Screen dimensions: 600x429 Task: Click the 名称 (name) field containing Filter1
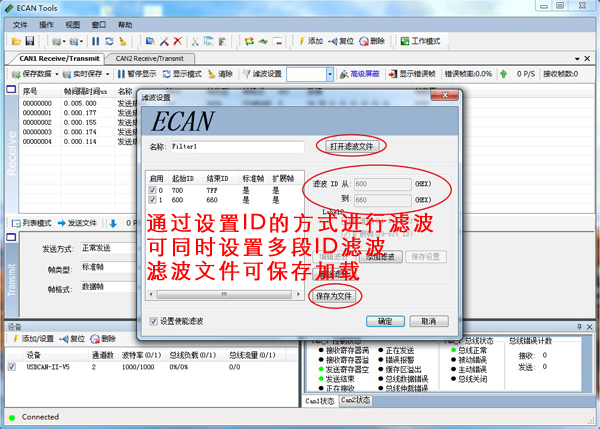click(238, 146)
